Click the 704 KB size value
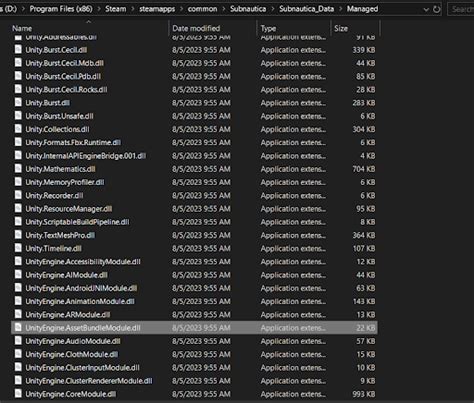Screen dimensions: 474x403 364,169
